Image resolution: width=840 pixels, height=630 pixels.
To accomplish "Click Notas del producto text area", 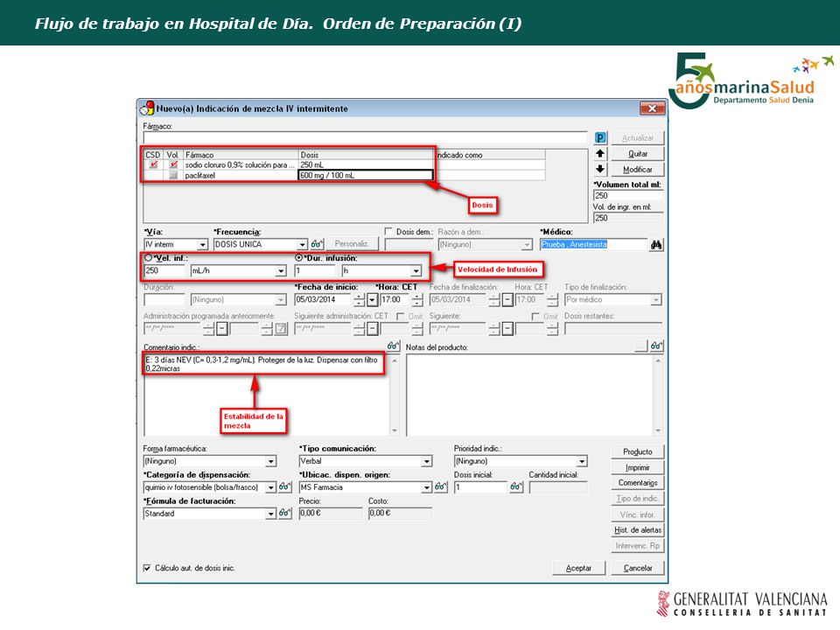I will click(x=530, y=395).
